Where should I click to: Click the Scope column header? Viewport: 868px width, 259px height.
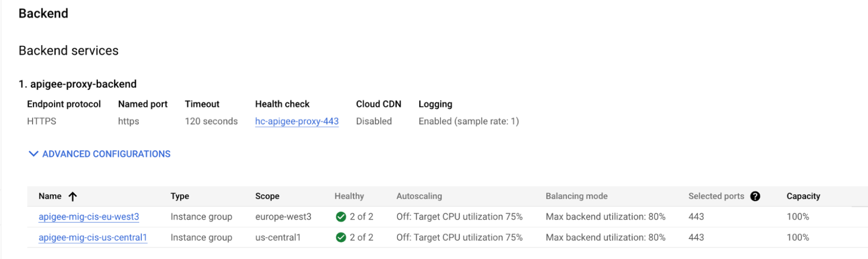(x=267, y=196)
